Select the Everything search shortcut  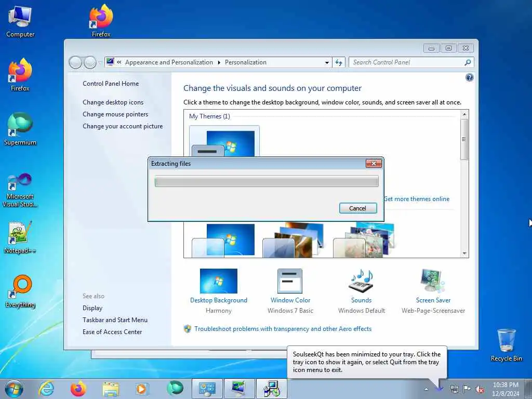[x=20, y=291]
